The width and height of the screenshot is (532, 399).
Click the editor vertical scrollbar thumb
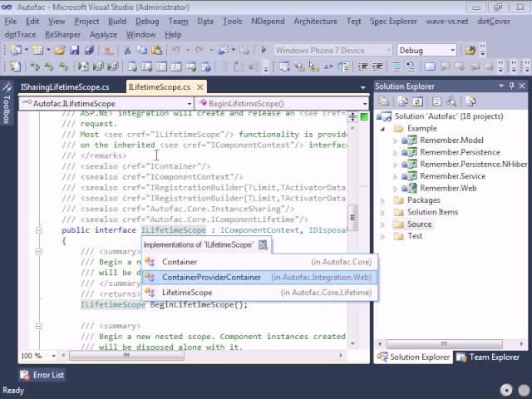click(x=352, y=218)
